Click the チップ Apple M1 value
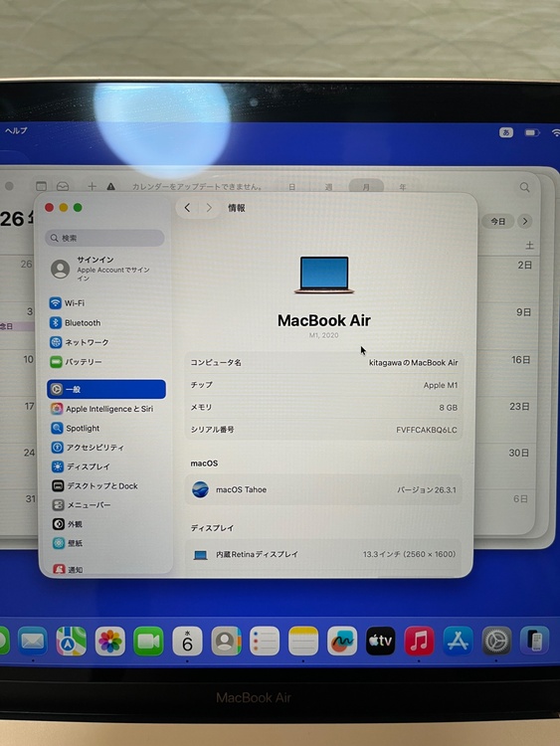Image resolution: width=560 pixels, height=746 pixels. click(441, 385)
